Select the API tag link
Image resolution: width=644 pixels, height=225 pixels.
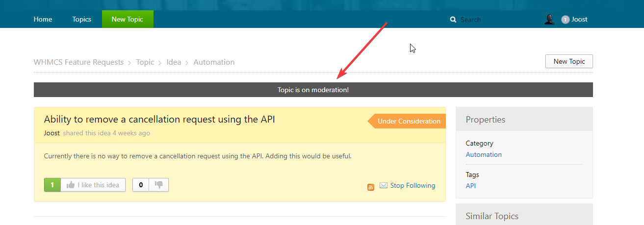point(471,186)
